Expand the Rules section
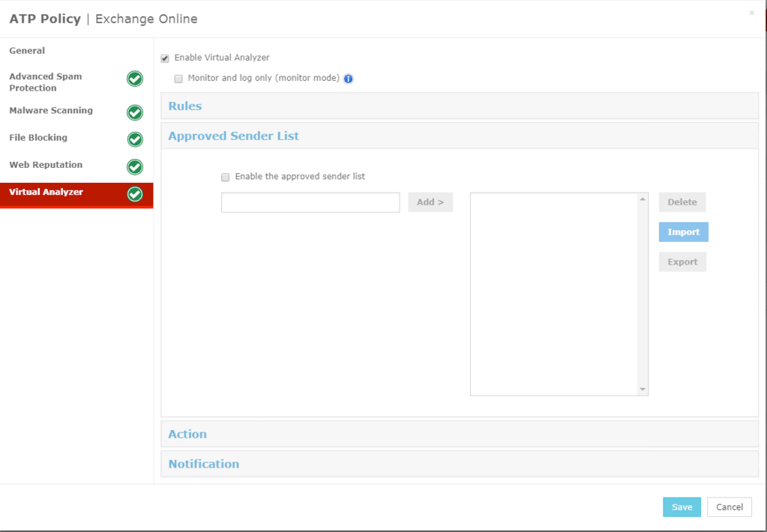 [x=460, y=106]
